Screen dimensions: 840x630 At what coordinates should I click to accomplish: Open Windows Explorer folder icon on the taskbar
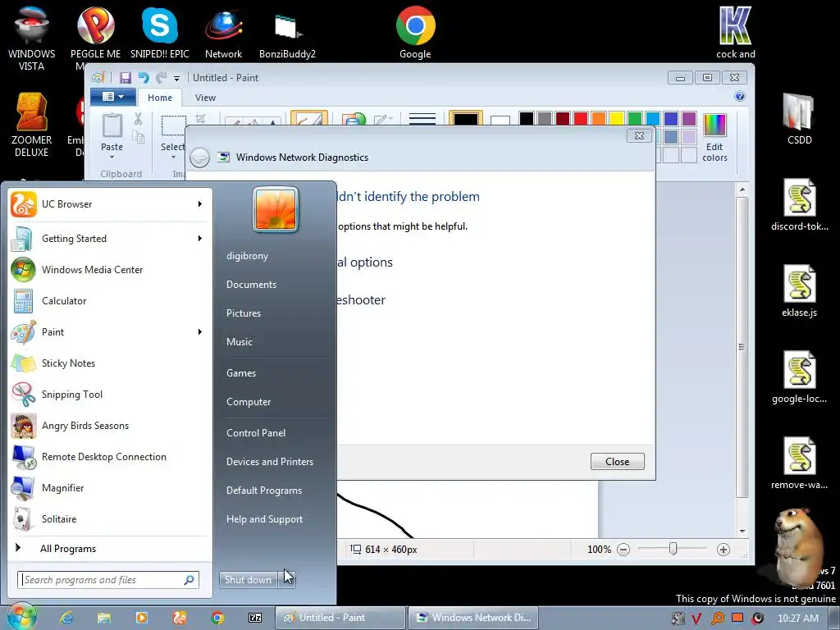104,618
